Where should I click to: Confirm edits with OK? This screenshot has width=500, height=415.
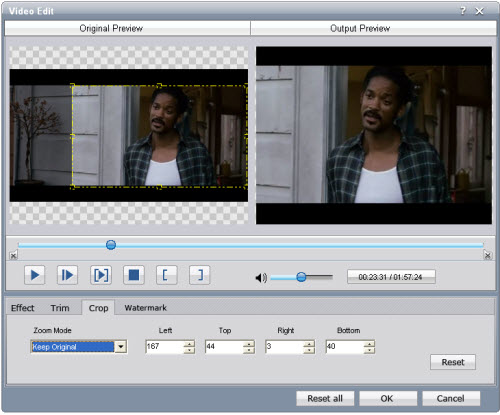click(388, 398)
